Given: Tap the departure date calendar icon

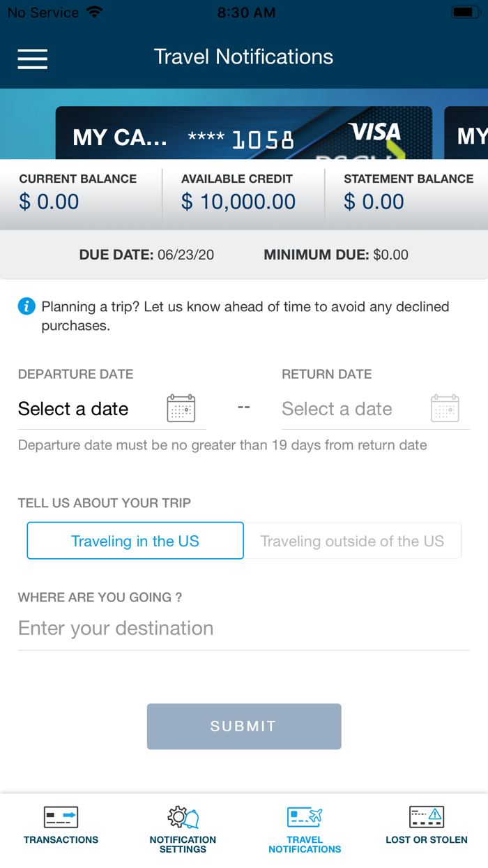Looking at the screenshot, I should click(x=181, y=408).
